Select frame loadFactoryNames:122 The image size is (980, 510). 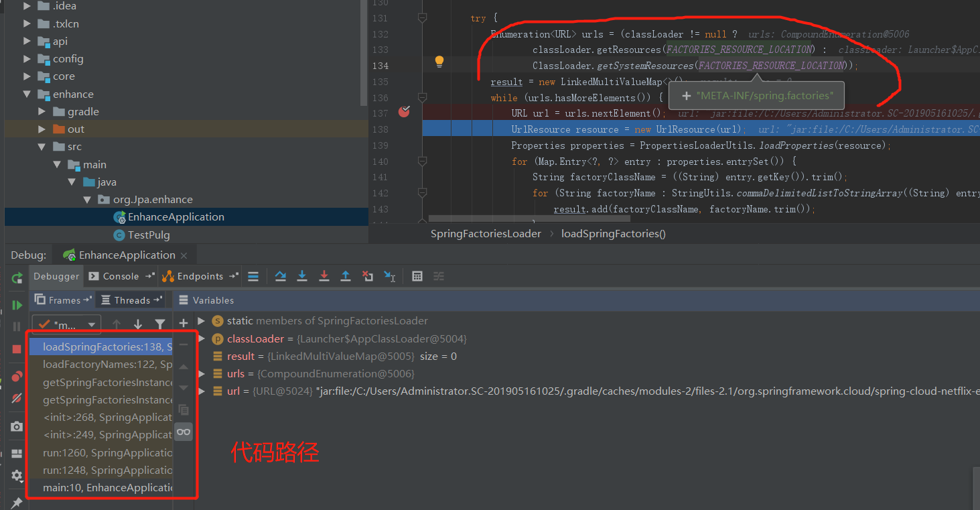(x=100, y=365)
